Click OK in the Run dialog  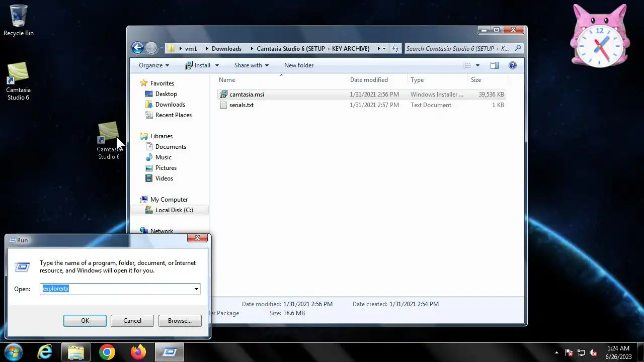[x=85, y=321]
